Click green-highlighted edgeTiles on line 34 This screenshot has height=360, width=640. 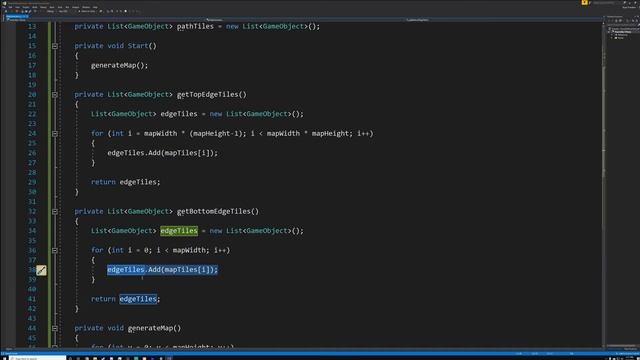pos(179,231)
